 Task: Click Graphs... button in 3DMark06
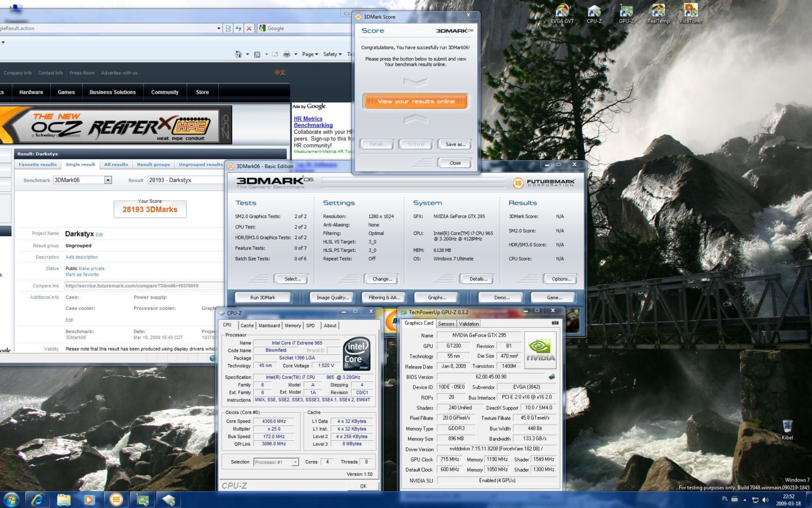(437, 297)
